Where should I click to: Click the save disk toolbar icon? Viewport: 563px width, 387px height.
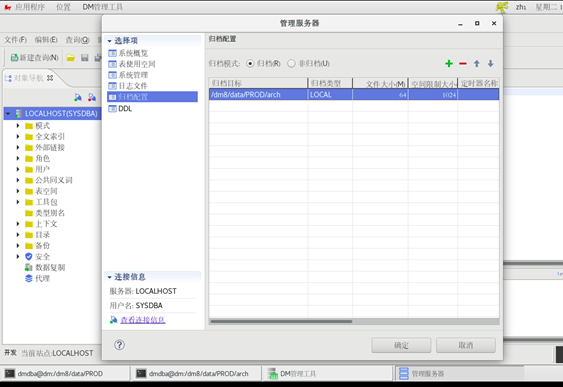coord(84,57)
